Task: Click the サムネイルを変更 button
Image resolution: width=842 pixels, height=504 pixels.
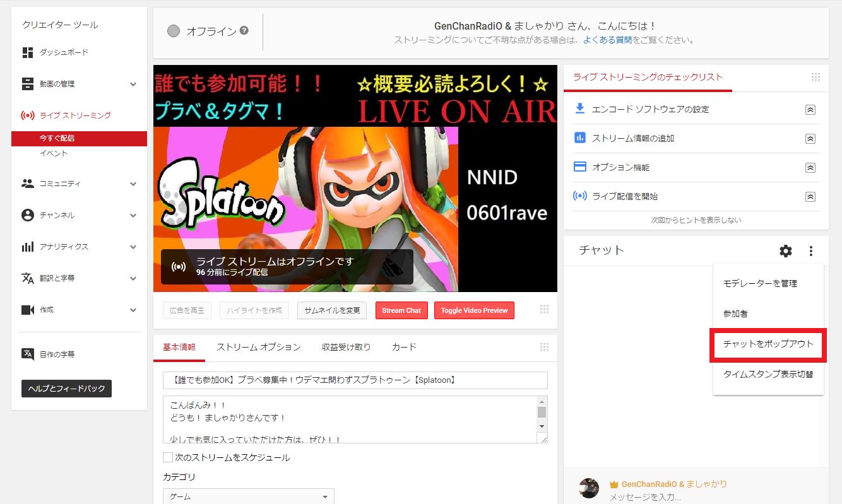Action: 332,310
